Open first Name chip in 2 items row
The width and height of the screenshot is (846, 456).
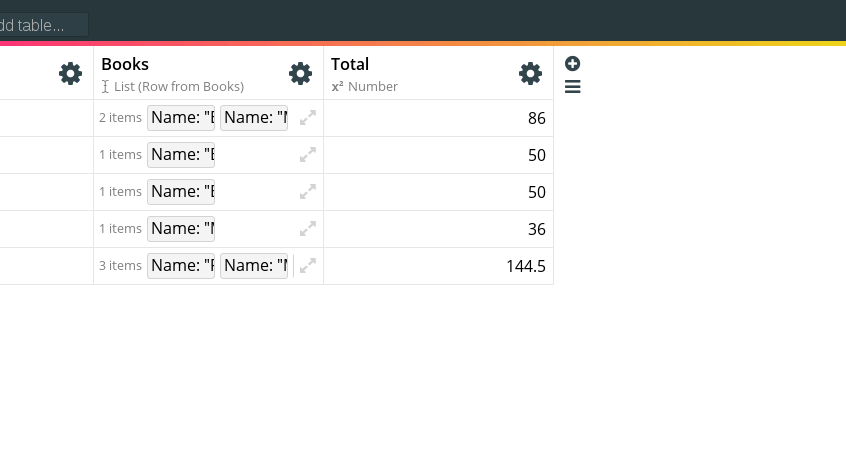tap(181, 118)
